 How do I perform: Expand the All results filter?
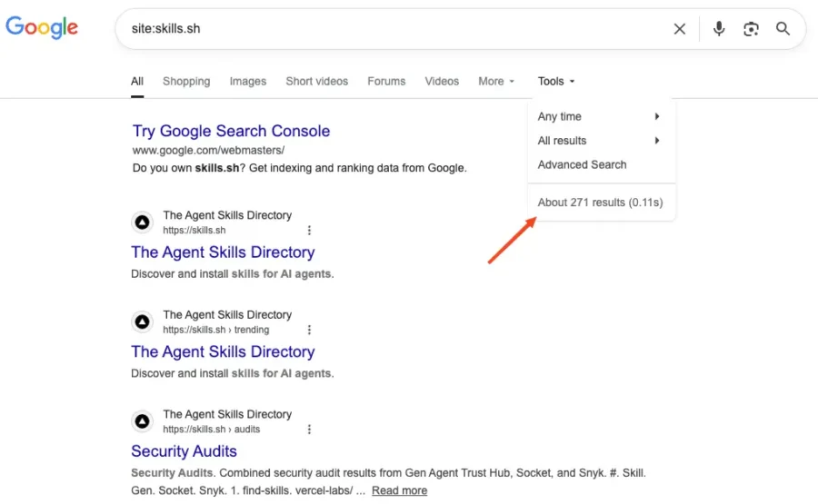[598, 141]
